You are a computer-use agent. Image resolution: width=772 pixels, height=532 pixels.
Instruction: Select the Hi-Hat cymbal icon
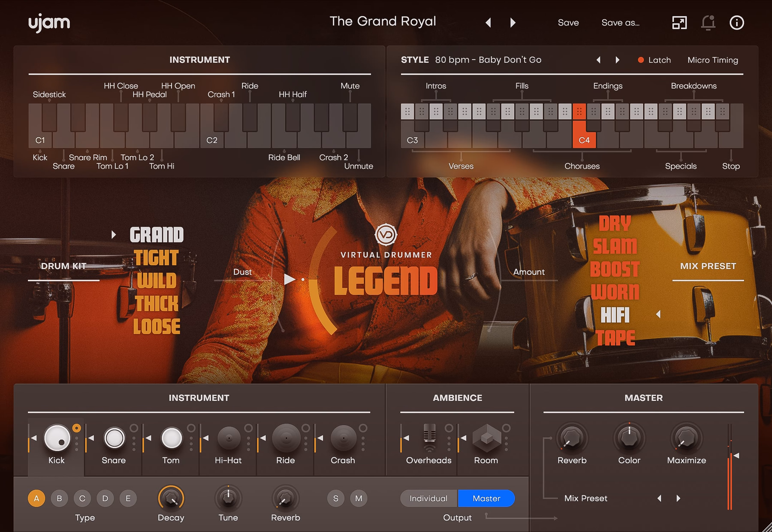pyautogui.click(x=229, y=438)
